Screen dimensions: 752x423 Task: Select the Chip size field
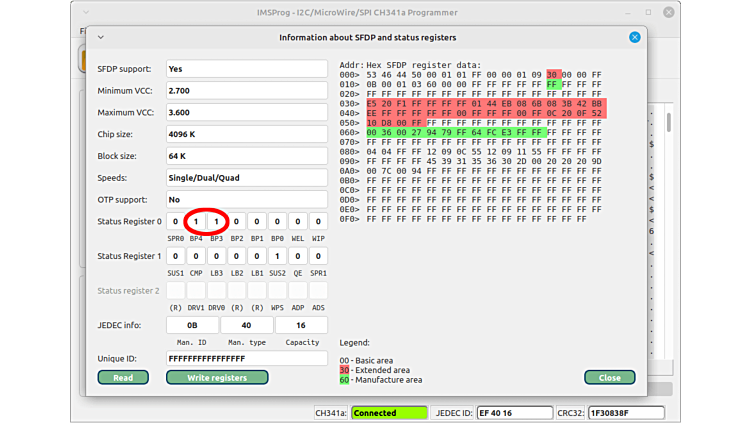(246, 134)
